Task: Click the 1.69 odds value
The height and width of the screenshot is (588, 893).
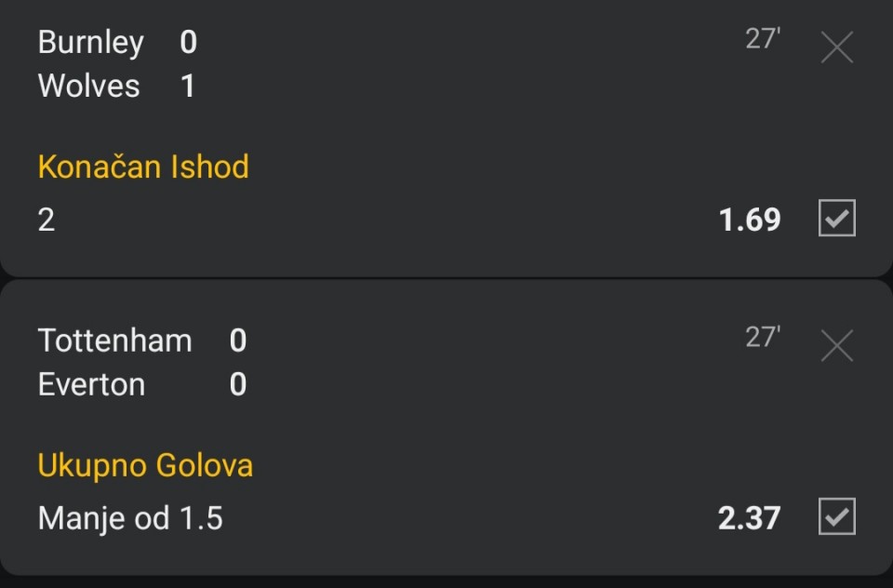Action: click(x=750, y=220)
